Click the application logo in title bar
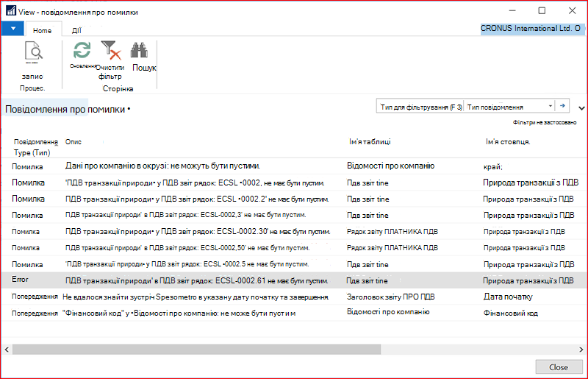Screen dimensions: 588x379 pyautogui.click(x=11, y=10)
